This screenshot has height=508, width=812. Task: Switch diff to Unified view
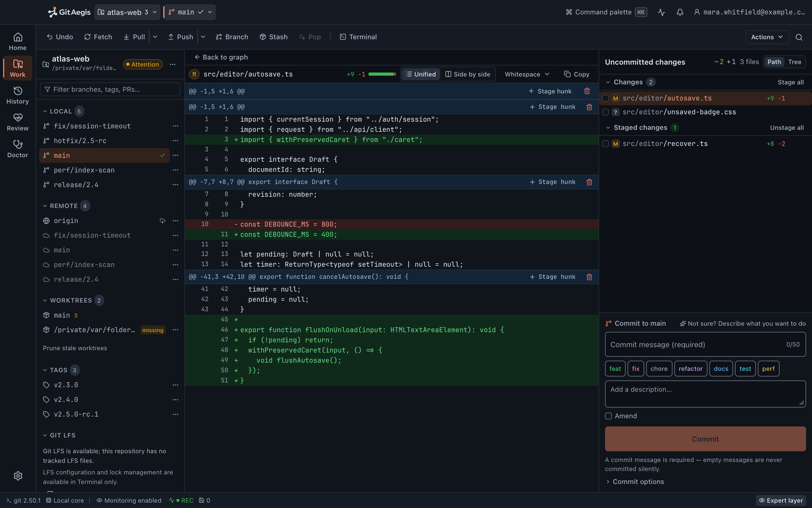click(421, 74)
